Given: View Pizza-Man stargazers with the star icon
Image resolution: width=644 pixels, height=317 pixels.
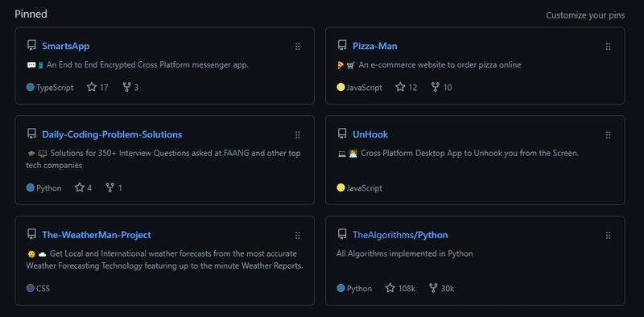Looking at the screenshot, I should click(400, 87).
